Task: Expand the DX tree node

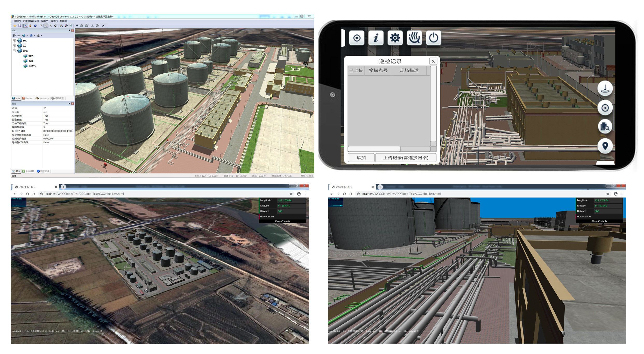Action: 14,41
